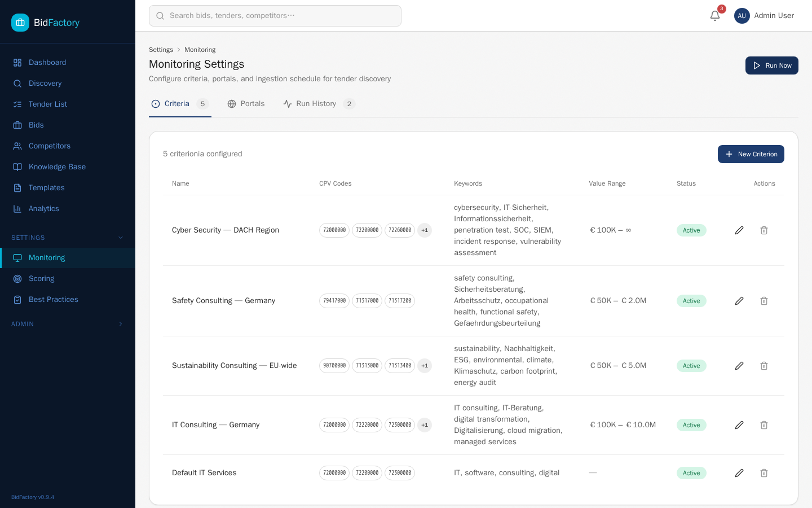Viewport: 812px width, 508px height.
Task: Expand +1 CPV codes for Sustainability Consulting
Action: pyautogui.click(x=425, y=366)
